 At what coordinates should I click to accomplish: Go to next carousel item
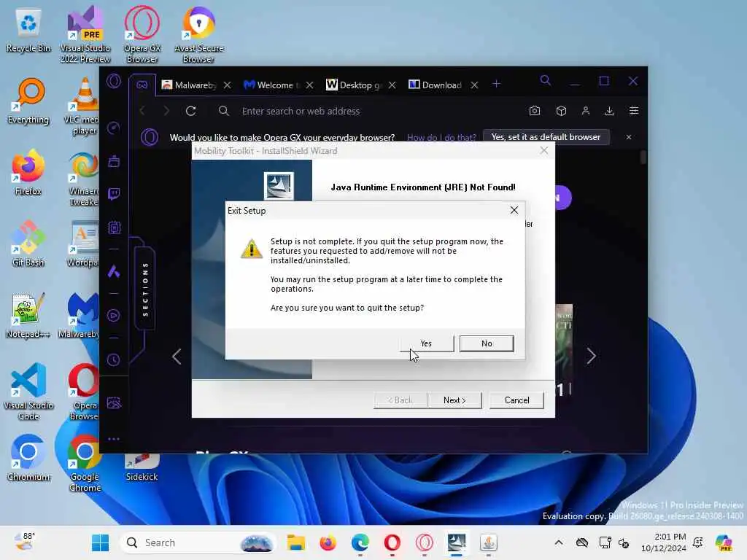tap(591, 356)
